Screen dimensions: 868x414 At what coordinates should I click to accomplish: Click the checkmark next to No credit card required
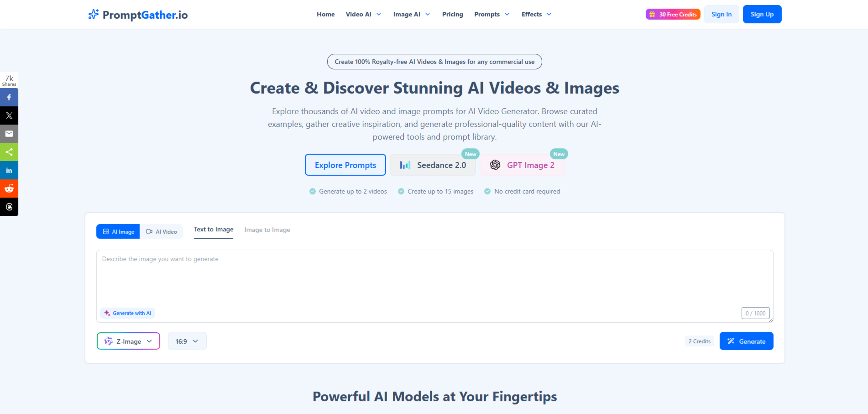(x=487, y=191)
